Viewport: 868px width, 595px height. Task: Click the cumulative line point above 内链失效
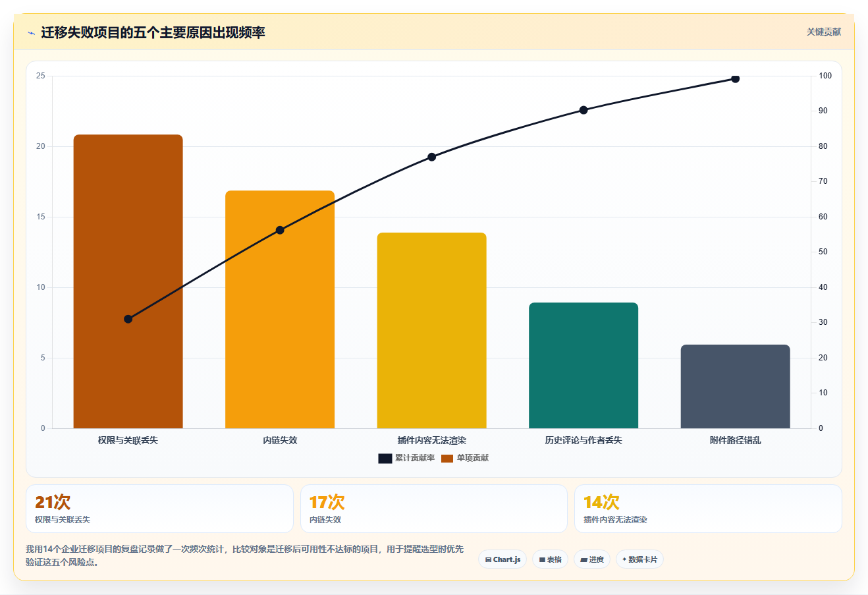click(280, 230)
